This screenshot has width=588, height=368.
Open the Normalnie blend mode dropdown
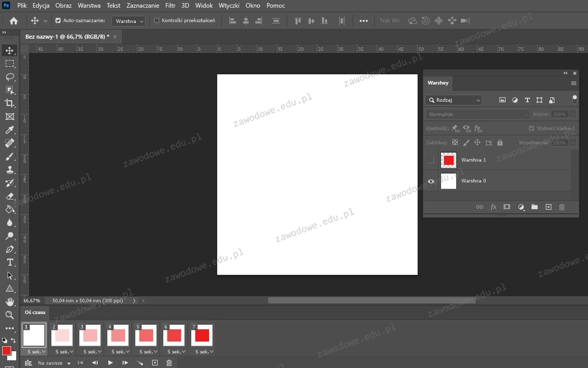(x=478, y=115)
